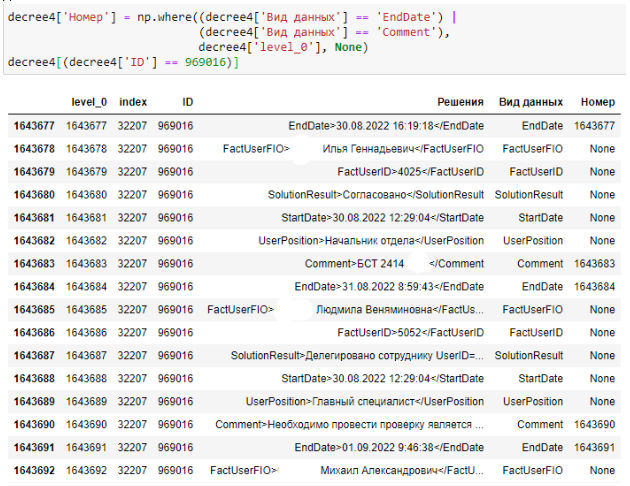Click the UserPosition Начальник отдела cell
The width and height of the screenshot is (630, 486).
coord(371,241)
